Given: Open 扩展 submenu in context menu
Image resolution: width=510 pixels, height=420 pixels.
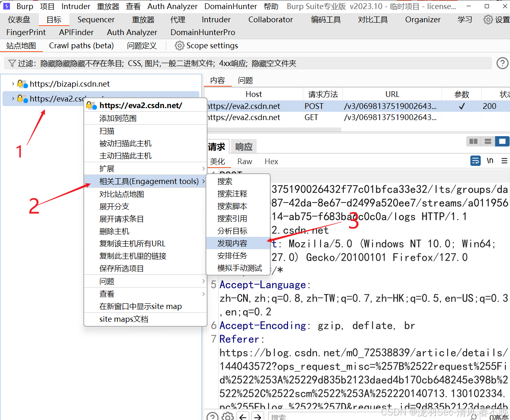Looking at the screenshot, I should click(x=145, y=168).
